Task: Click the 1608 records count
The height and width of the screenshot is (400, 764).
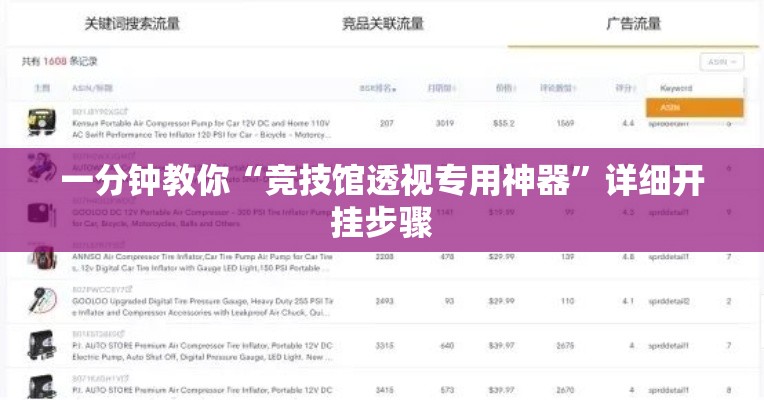Action: (55, 61)
